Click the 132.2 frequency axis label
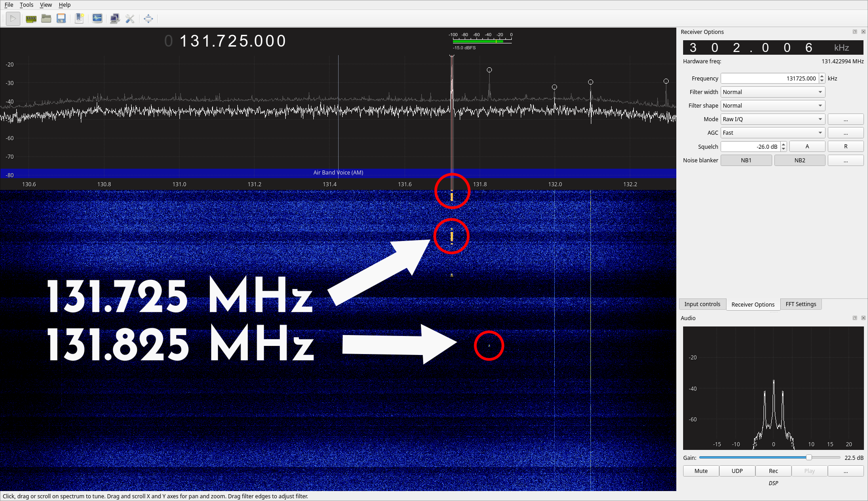868x501 pixels. [630, 184]
